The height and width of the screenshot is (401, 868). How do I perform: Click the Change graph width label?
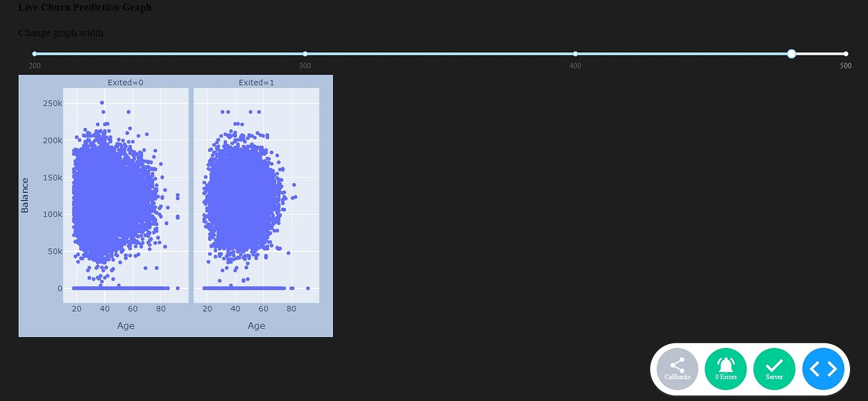pyautogui.click(x=61, y=33)
